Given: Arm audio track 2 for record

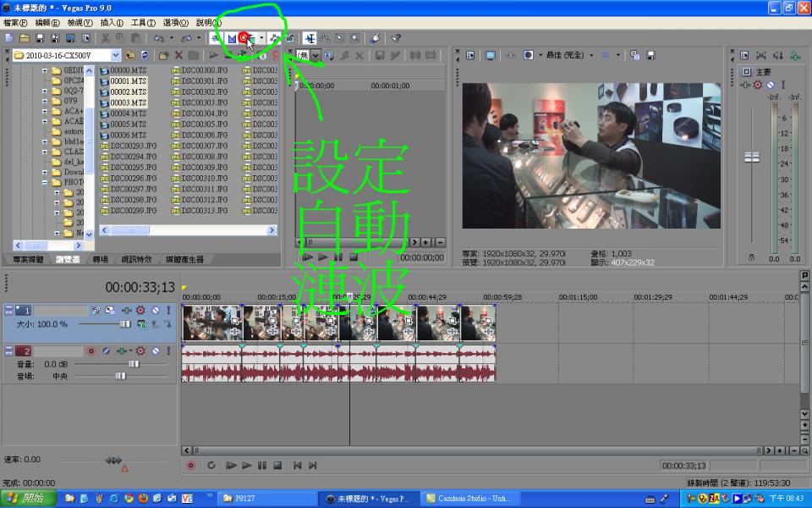Looking at the screenshot, I should coord(91,351).
